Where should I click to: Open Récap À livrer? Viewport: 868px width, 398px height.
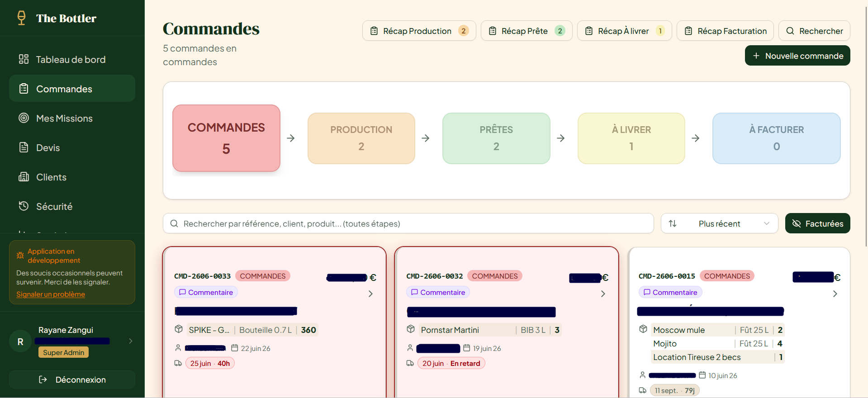pos(624,31)
